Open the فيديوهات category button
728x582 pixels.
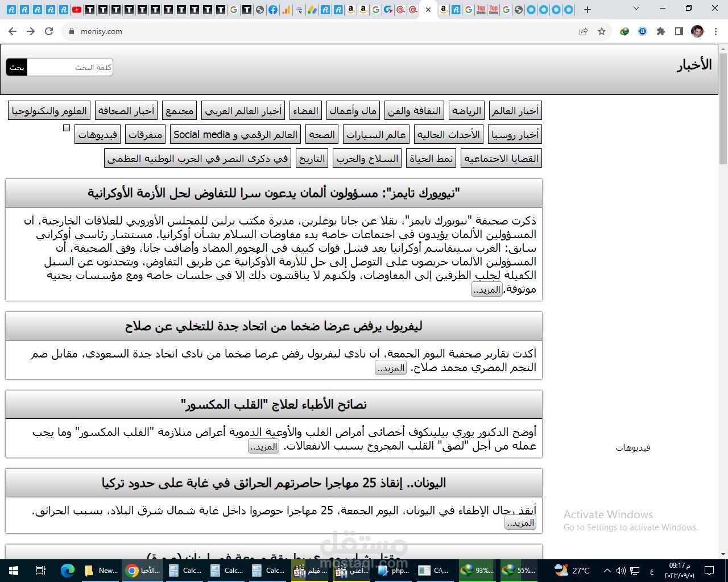[x=98, y=135]
